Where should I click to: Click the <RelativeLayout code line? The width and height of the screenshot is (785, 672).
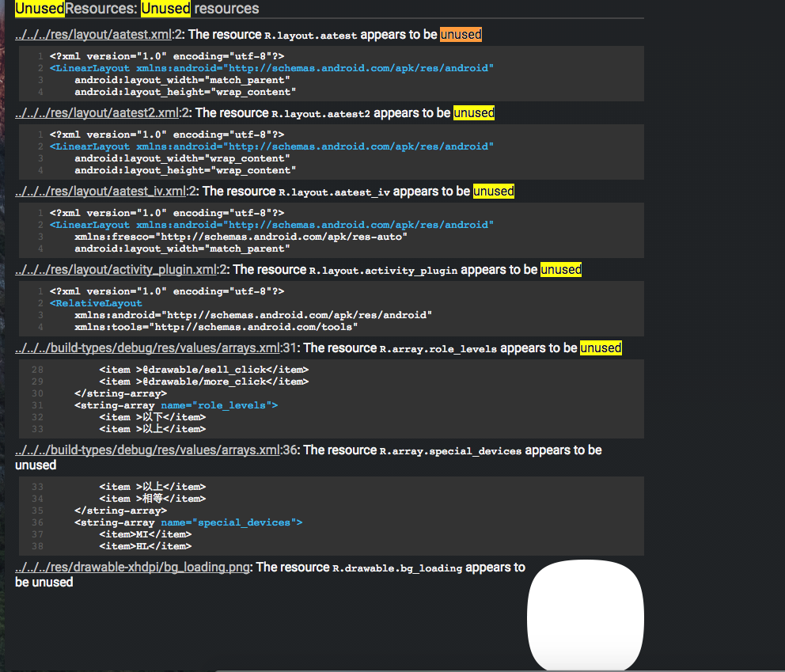pyautogui.click(x=96, y=303)
